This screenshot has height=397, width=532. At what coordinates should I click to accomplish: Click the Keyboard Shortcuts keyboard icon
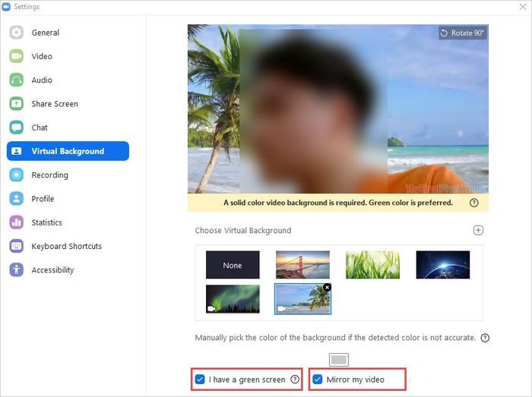click(x=16, y=246)
